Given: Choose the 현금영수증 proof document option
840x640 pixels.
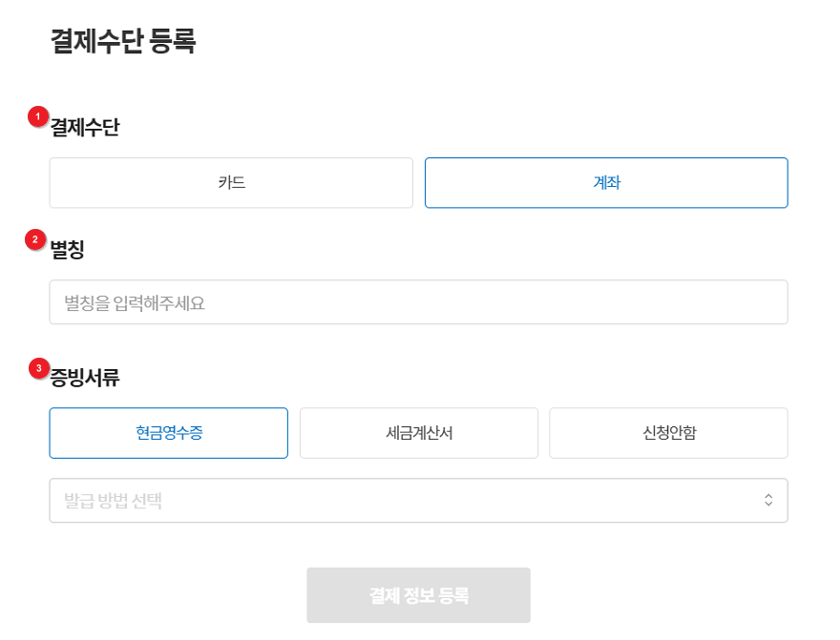Looking at the screenshot, I should (x=169, y=433).
